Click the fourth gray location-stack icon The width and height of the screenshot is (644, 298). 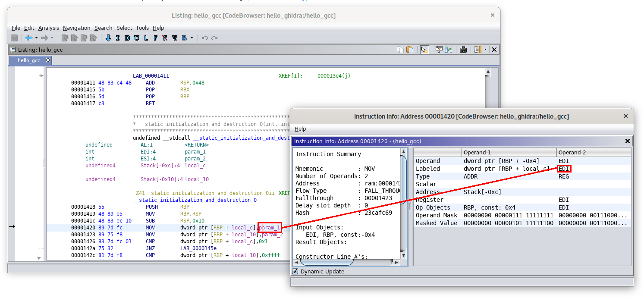(93, 38)
